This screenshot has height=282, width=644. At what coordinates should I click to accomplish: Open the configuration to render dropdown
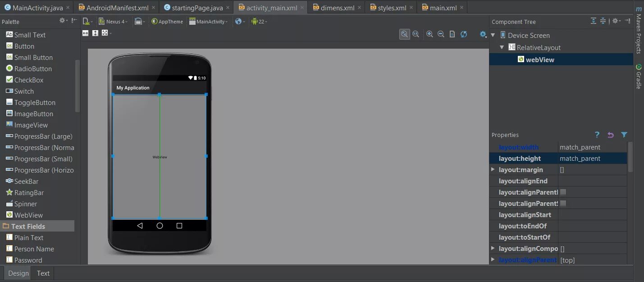click(88, 21)
